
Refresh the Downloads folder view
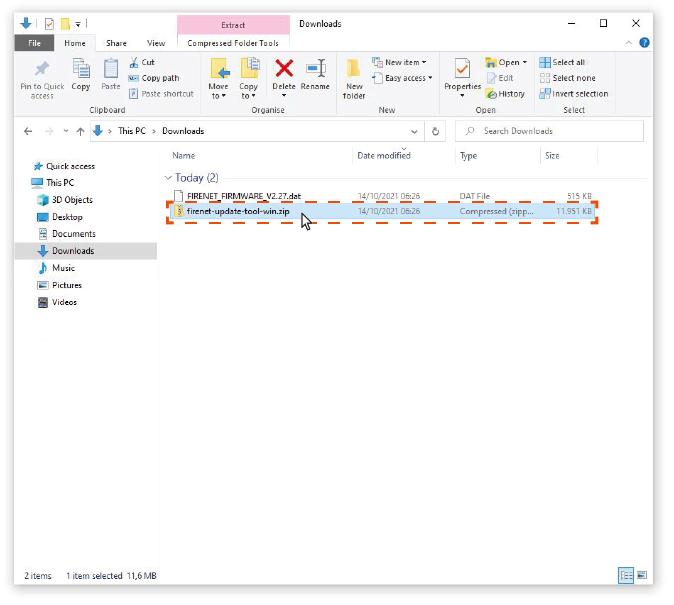(435, 131)
